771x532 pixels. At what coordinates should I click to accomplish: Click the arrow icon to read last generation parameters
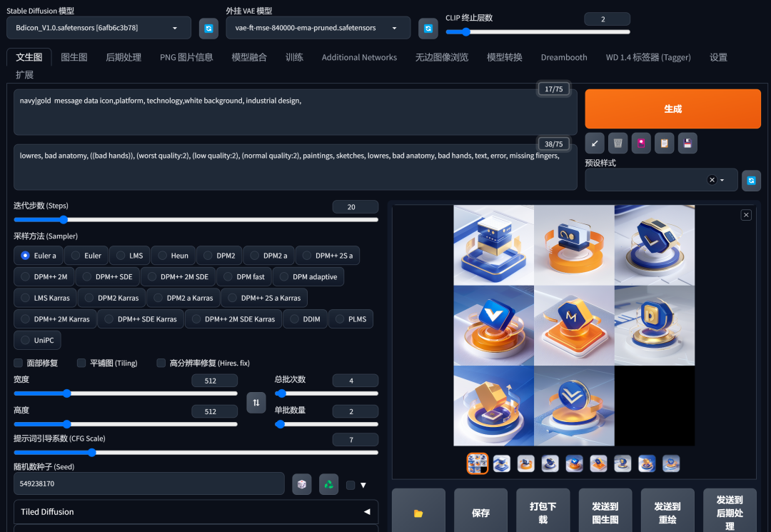click(x=595, y=143)
